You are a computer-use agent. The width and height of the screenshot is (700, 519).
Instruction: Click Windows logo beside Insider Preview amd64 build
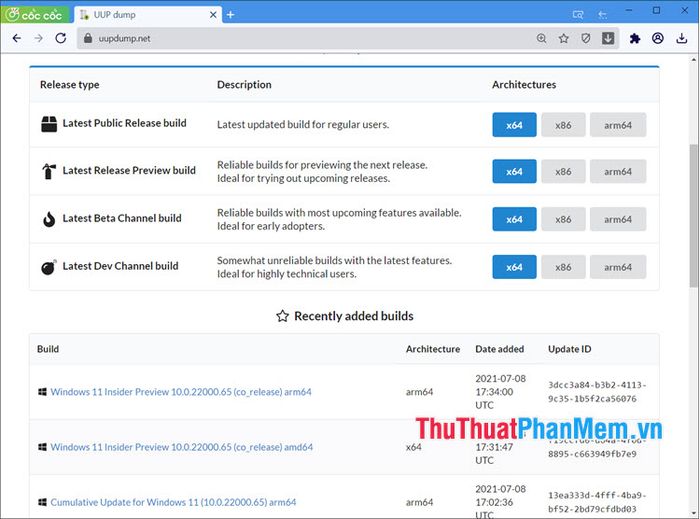click(x=42, y=447)
